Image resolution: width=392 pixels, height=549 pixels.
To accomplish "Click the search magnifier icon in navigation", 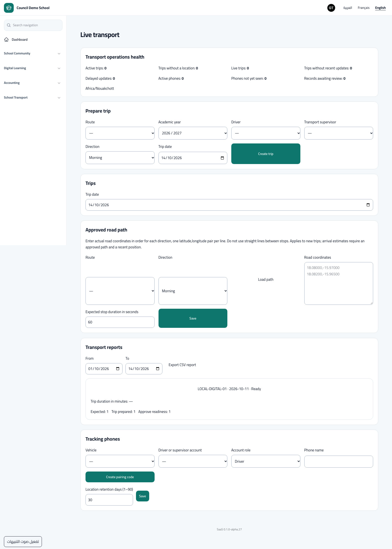I will [9, 25].
